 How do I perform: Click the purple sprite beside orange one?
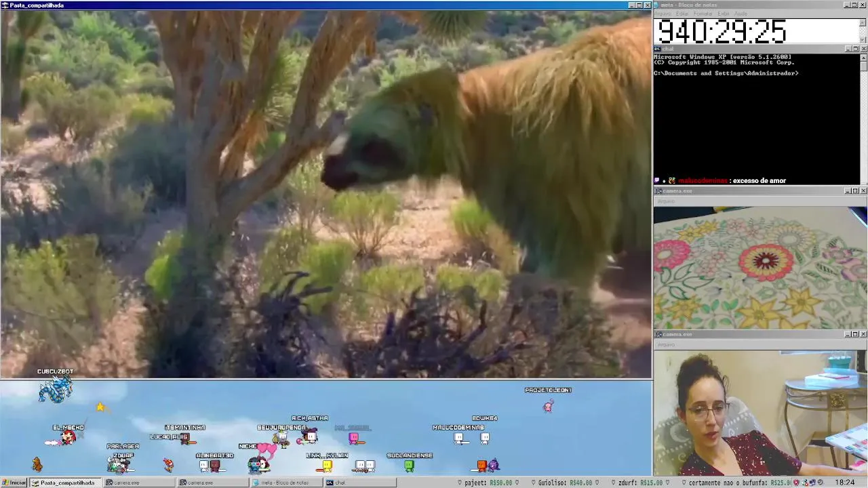[494, 465]
